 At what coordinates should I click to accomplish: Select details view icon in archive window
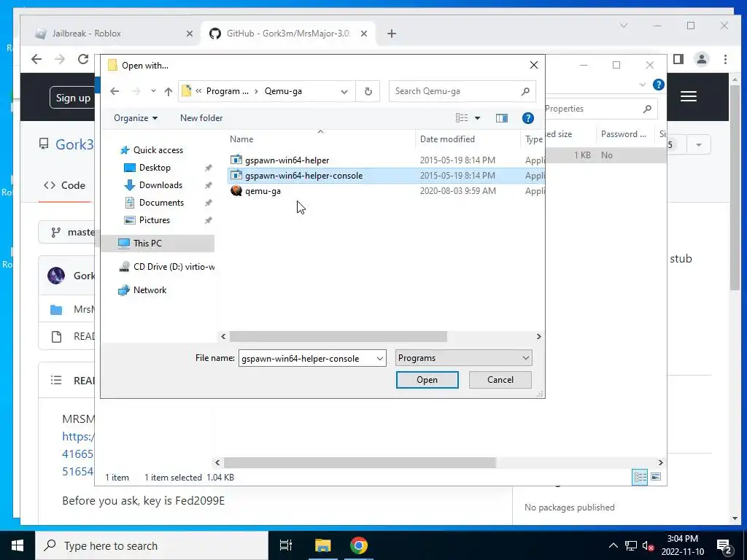click(x=640, y=477)
